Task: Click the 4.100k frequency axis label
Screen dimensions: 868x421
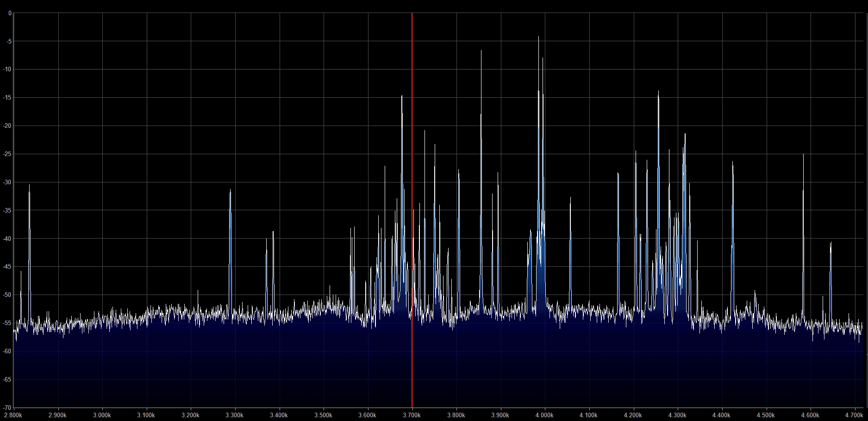Action: pyautogui.click(x=589, y=415)
